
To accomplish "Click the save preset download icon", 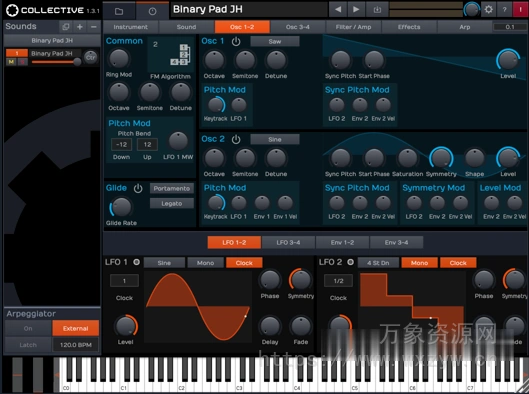I will click(377, 10).
